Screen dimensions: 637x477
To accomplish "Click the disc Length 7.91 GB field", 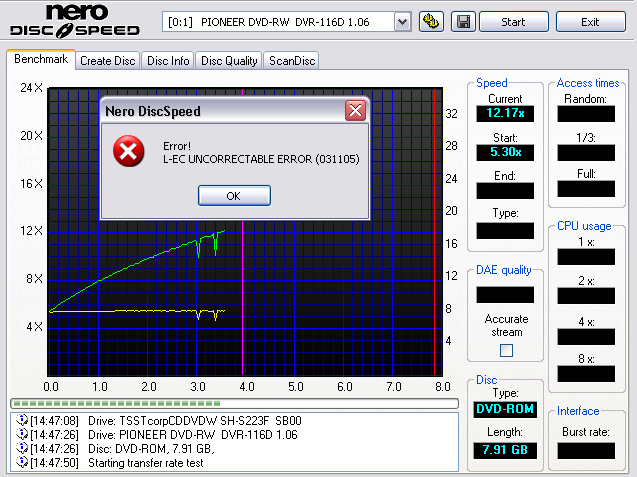I will coord(505,451).
